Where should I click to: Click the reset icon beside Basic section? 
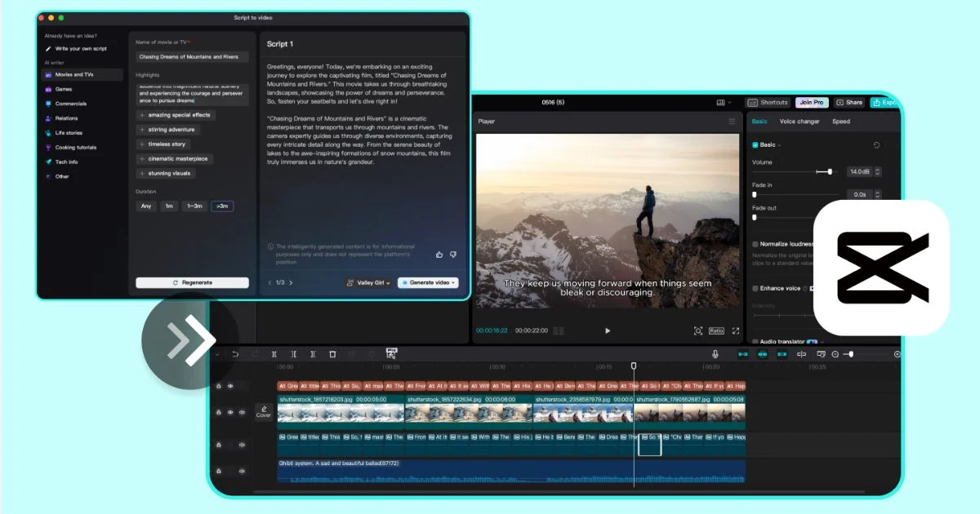click(876, 145)
